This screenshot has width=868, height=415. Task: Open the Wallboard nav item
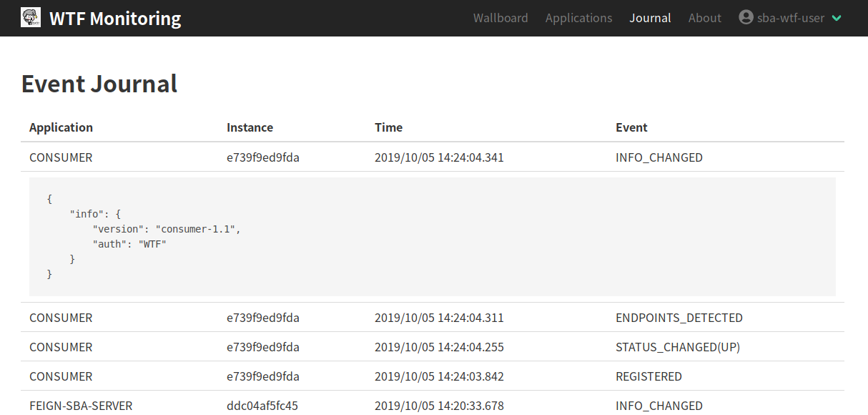(500, 18)
